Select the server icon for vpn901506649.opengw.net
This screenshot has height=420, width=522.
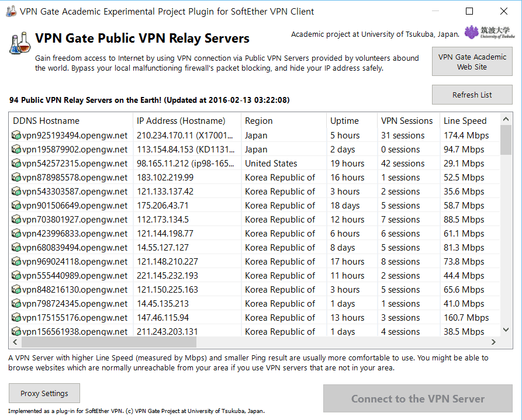coord(16,206)
